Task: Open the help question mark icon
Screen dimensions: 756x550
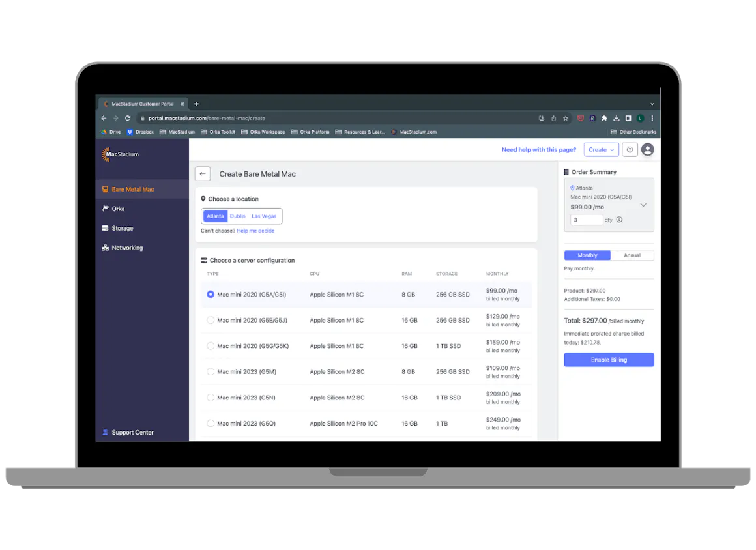Action: pyautogui.click(x=630, y=150)
